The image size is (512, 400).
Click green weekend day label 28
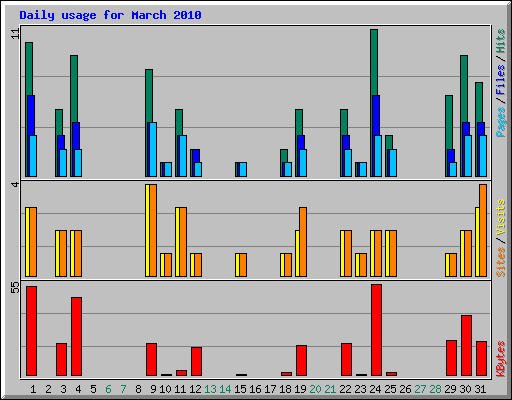pos(435,389)
